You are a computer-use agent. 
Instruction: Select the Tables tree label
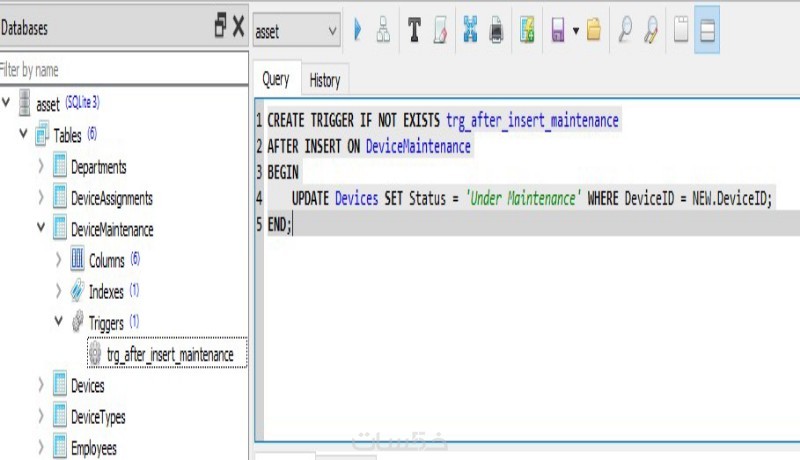point(67,135)
